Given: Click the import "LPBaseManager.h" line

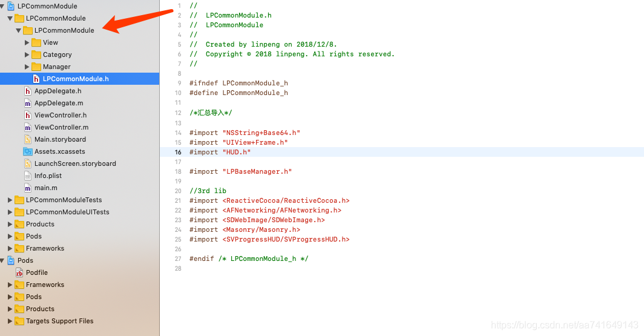Looking at the screenshot, I should tap(241, 172).
